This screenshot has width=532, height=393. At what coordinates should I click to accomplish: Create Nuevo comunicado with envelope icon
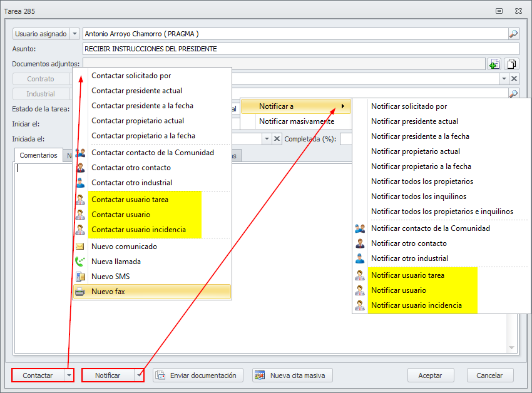[152, 247]
